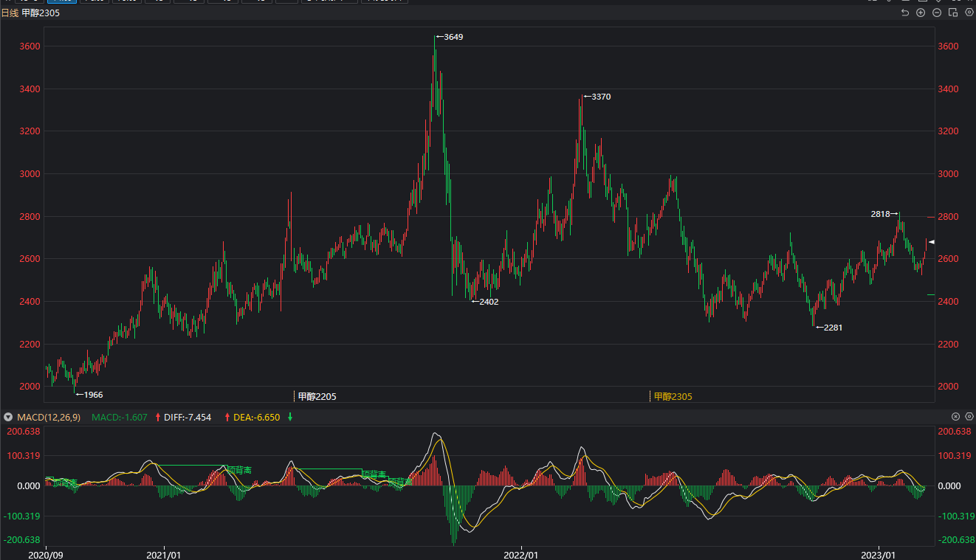Screen dimensions: 976x560
Task: Expand the MACD indicator dropdown arrow
Action: [8, 418]
